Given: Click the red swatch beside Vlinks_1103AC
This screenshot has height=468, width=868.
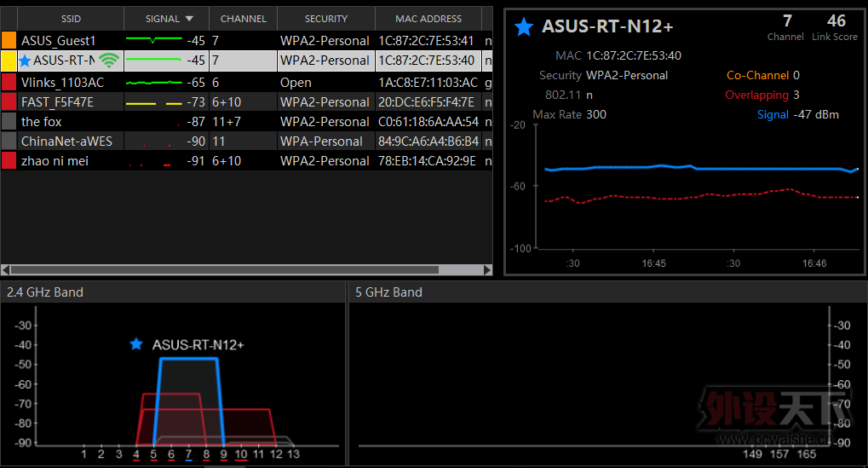Looking at the screenshot, I should 9,82.
